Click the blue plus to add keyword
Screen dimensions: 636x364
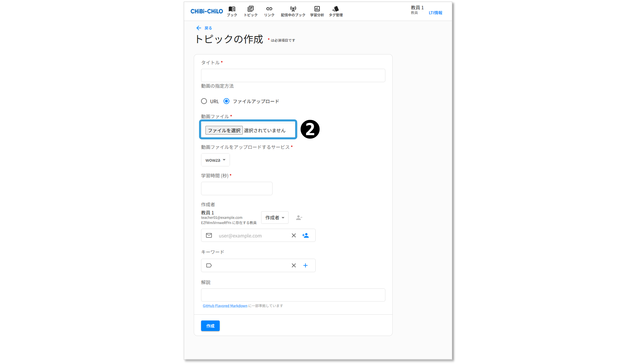[x=305, y=265]
